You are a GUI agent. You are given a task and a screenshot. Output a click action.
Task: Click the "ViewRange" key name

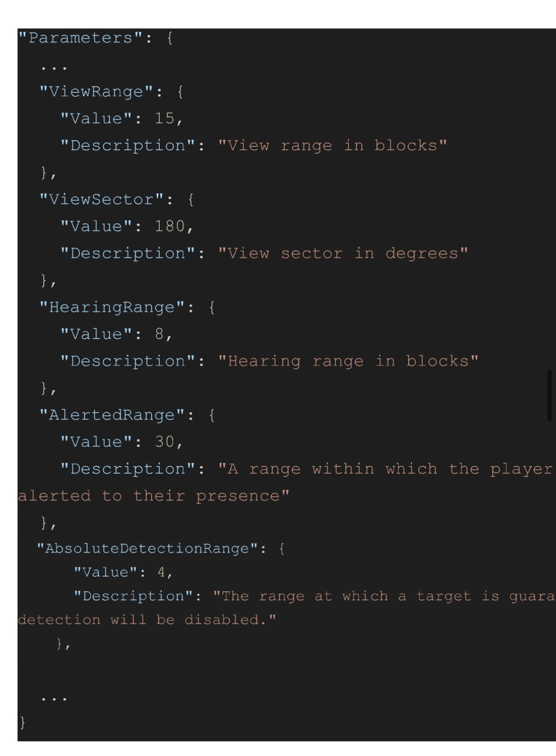(96, 91)
